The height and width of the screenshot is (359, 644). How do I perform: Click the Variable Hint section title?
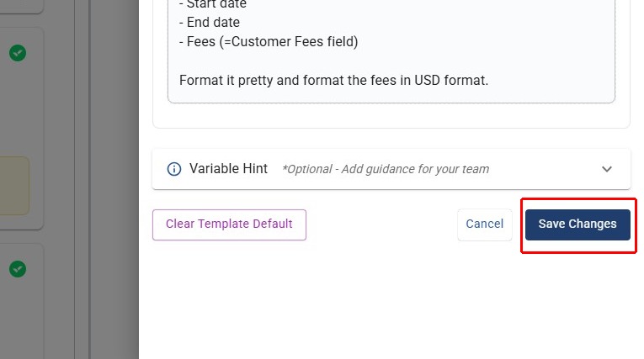point(228,169)
